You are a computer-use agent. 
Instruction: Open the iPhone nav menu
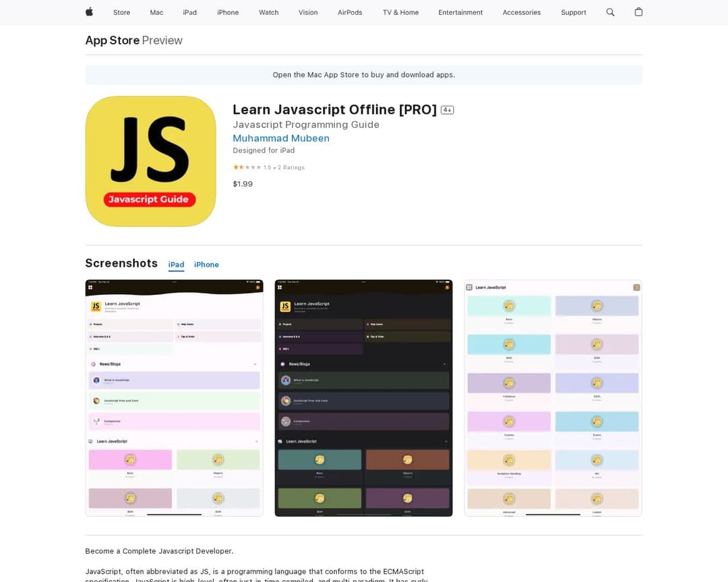tap(228, 13)
